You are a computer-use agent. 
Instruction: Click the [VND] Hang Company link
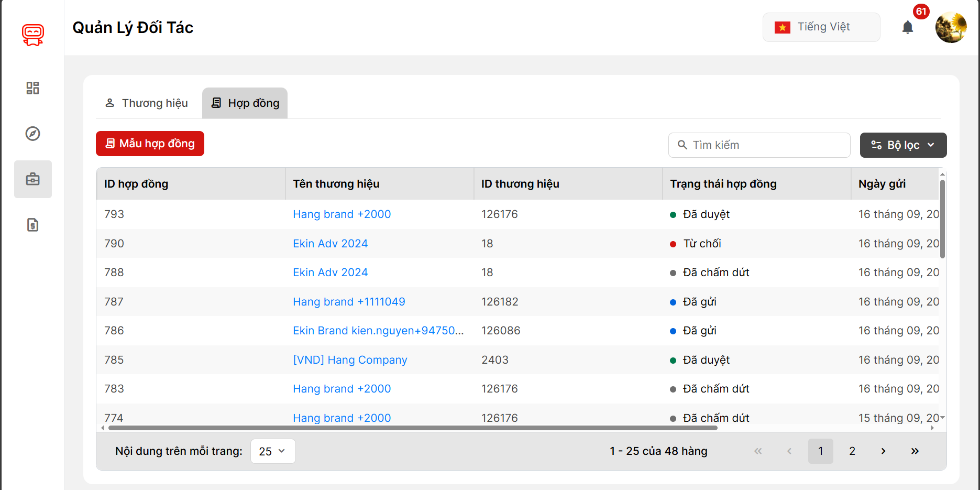(x=350, y=360)
